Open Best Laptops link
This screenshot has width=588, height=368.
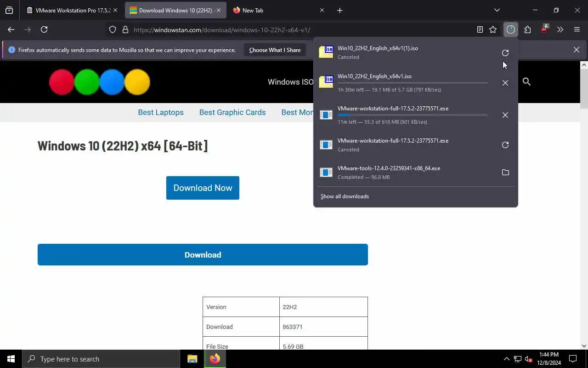[161, 112]
